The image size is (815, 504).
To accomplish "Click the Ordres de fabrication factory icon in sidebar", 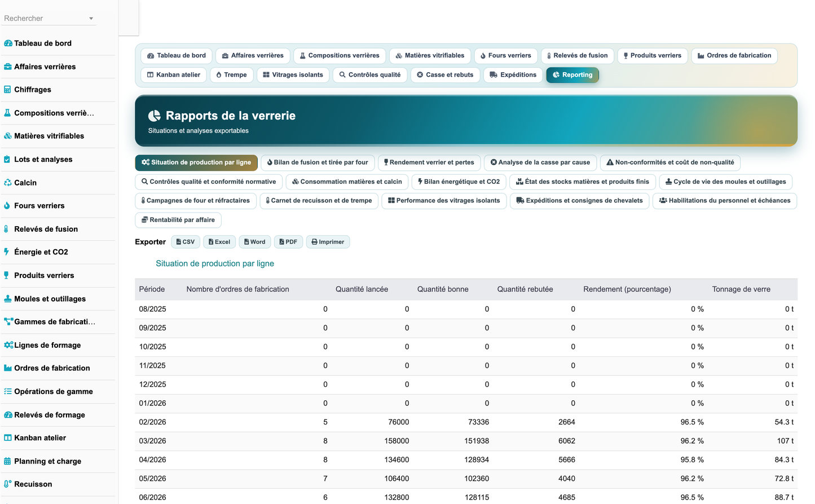I will pos(8,368).
